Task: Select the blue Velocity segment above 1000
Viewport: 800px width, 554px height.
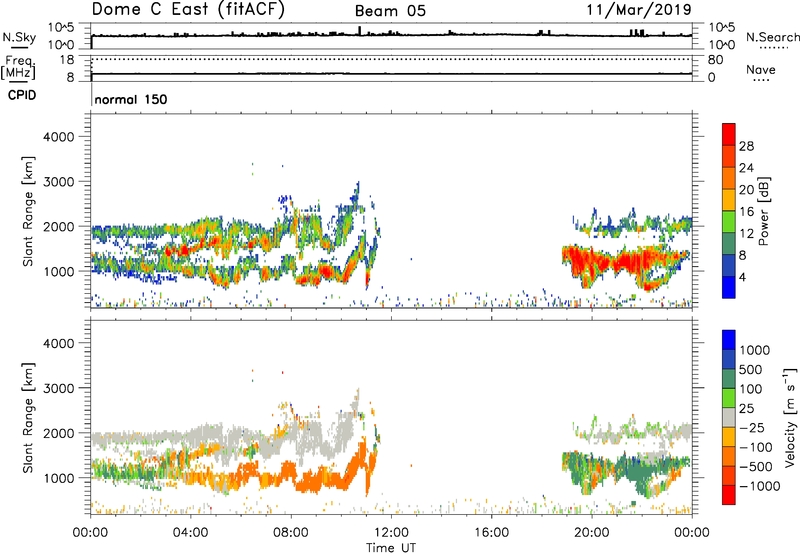Action: (x=729, y=340)
